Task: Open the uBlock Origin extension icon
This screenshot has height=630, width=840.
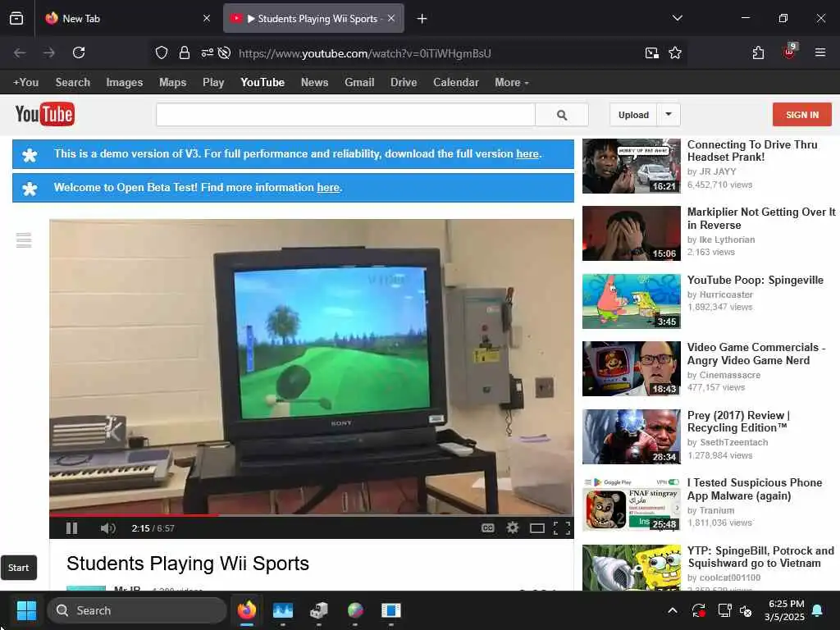Action: click(790, 52)
